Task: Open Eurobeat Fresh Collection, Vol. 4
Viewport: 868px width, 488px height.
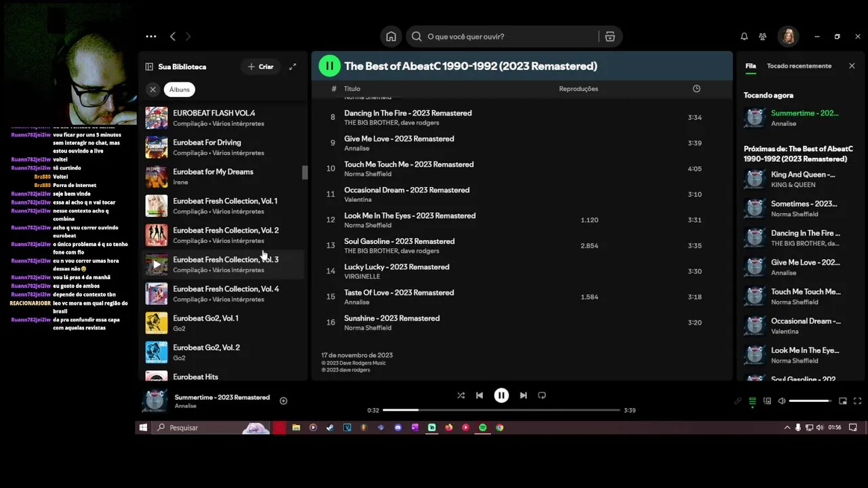Action: 224,293
